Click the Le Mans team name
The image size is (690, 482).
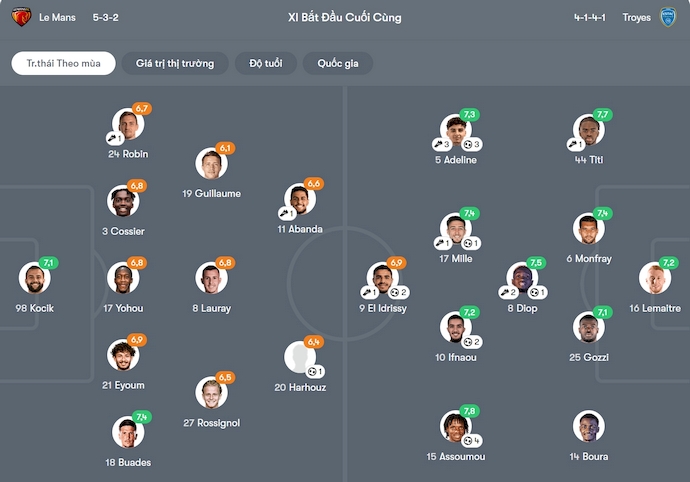click(57, 18)
